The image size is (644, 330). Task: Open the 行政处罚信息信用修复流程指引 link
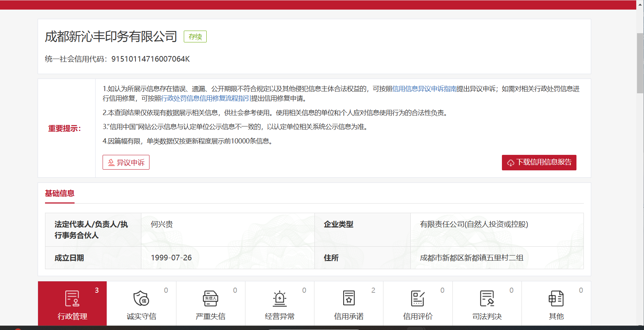[x=206, y=98]
